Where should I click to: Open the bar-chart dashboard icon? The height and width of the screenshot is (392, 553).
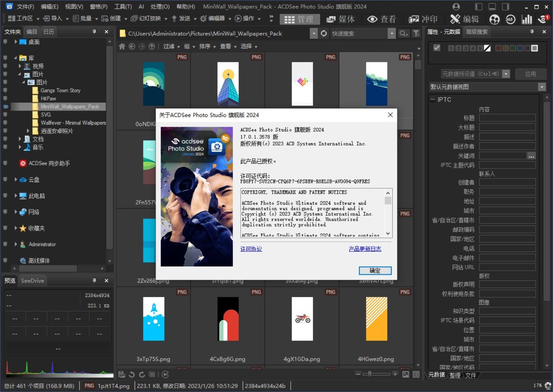point(527,19)
